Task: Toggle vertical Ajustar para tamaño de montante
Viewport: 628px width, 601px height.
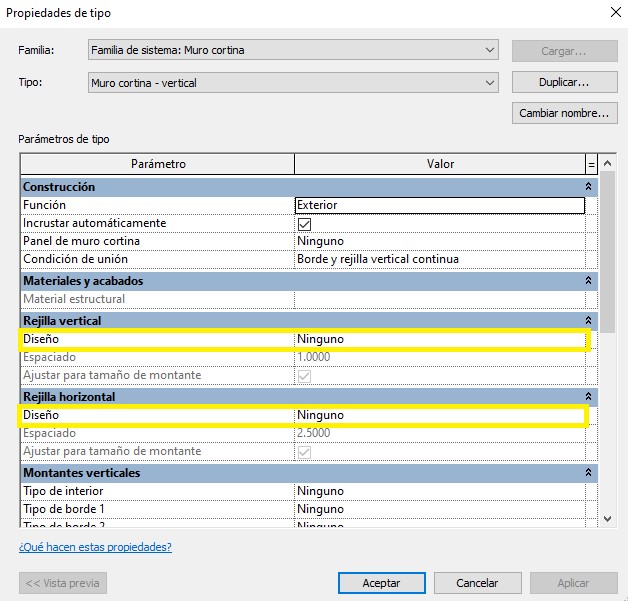Action: click(304, 376)
